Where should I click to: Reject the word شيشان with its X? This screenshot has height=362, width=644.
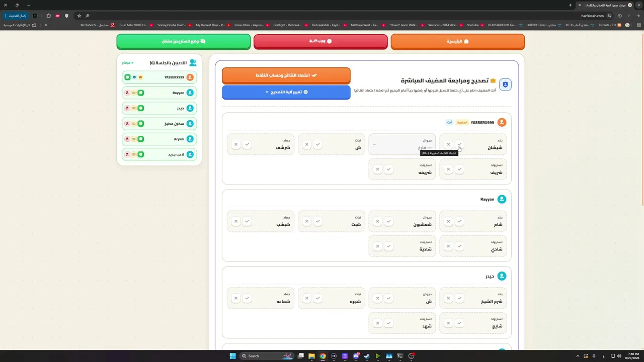click(448, 144)
